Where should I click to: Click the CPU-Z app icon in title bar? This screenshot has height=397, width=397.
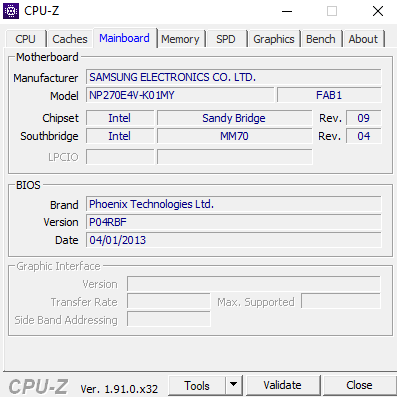(11, 11)
